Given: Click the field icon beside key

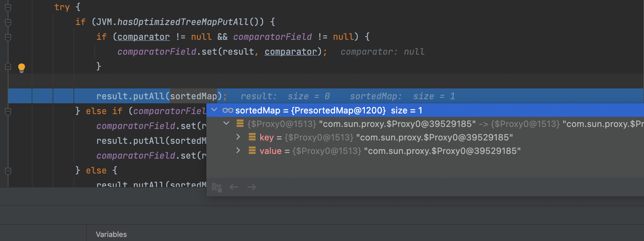Looking at the screenshot, I should coord(252,137).
